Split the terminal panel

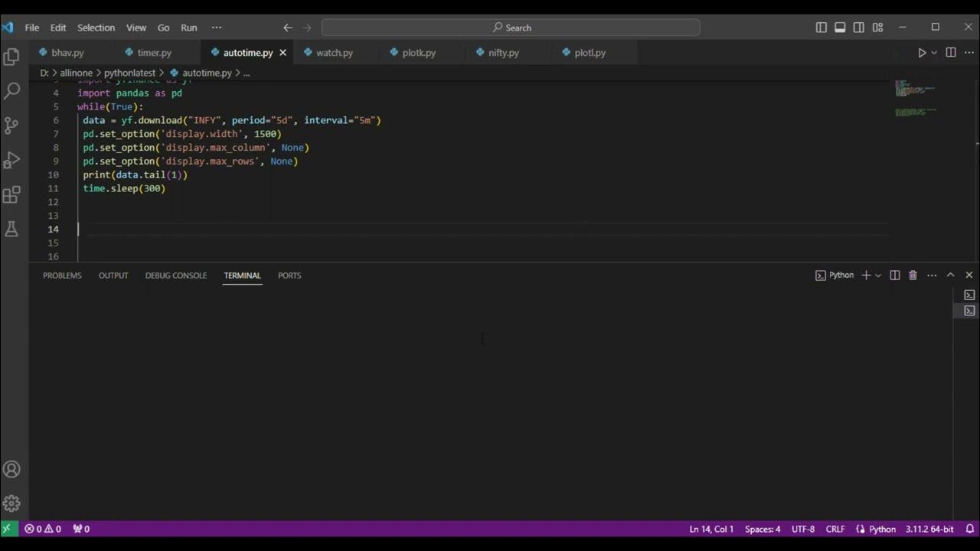click(894, 275)
